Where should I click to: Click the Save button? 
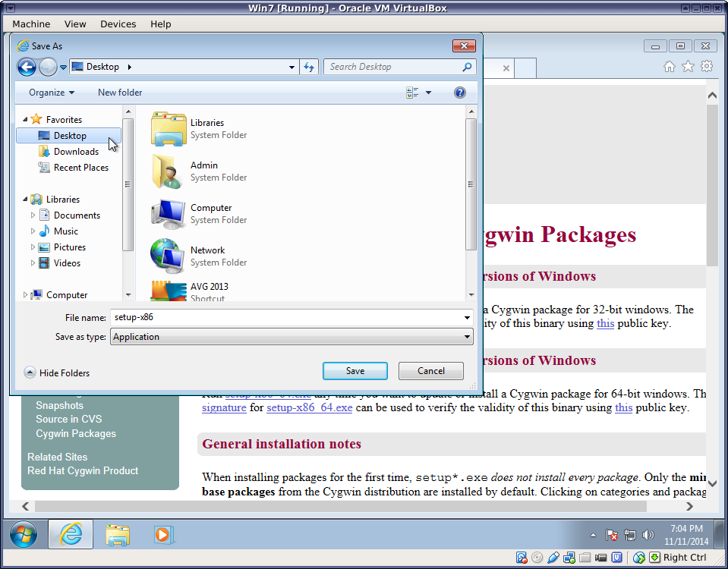[x=355, y=371]
